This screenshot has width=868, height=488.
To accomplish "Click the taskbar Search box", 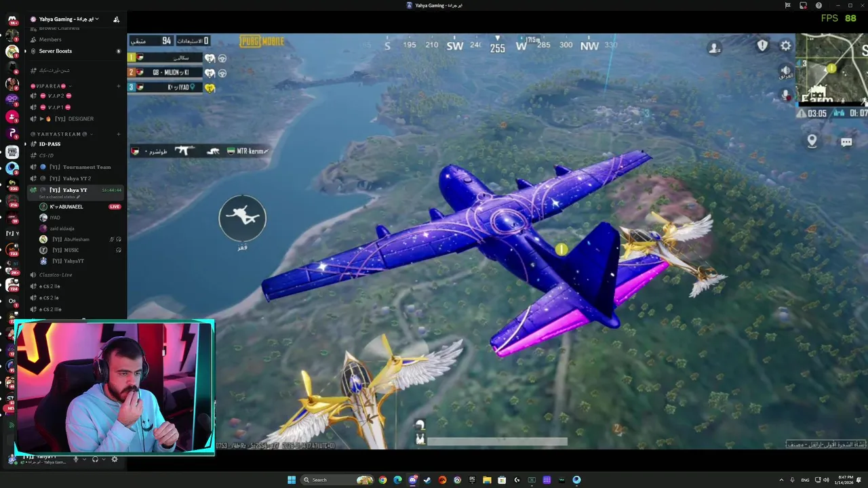I will coord(338,480).
